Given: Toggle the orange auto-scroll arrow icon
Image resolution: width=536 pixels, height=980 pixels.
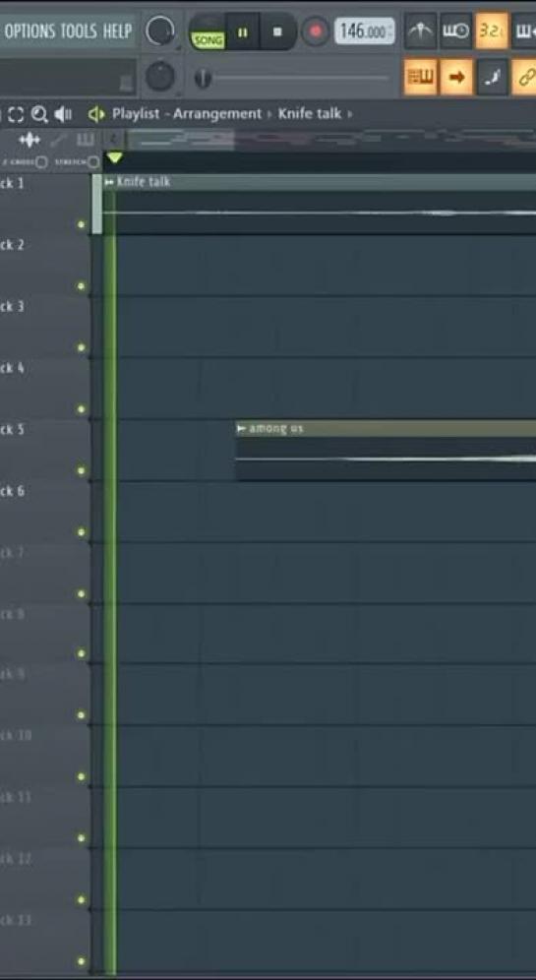Looking at the screenshot, I should [x=456, y=77].
